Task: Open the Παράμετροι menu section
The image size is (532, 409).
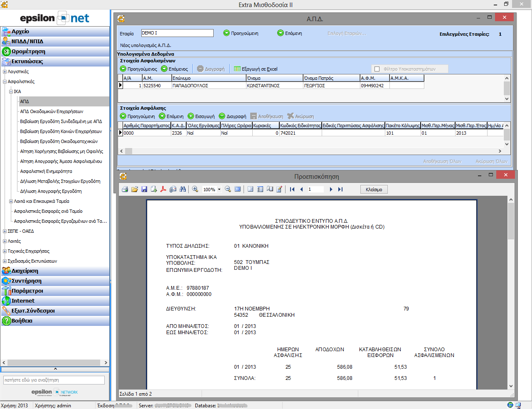Action: tap(27, 291)
